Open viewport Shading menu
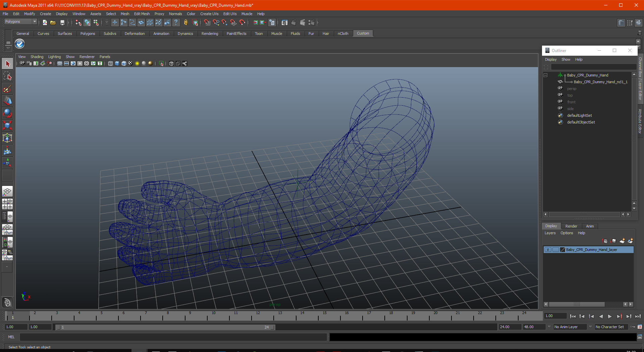The width and height of the screenshot is (644, 352). 37,57
